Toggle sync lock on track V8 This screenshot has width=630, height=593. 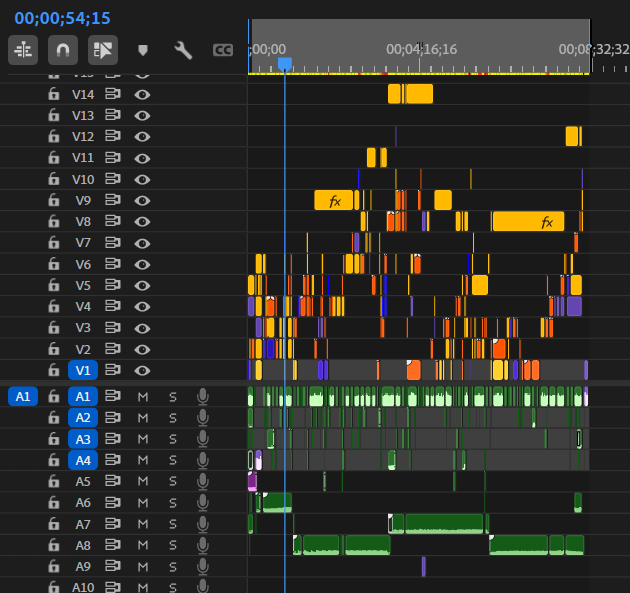pos(113,221)
